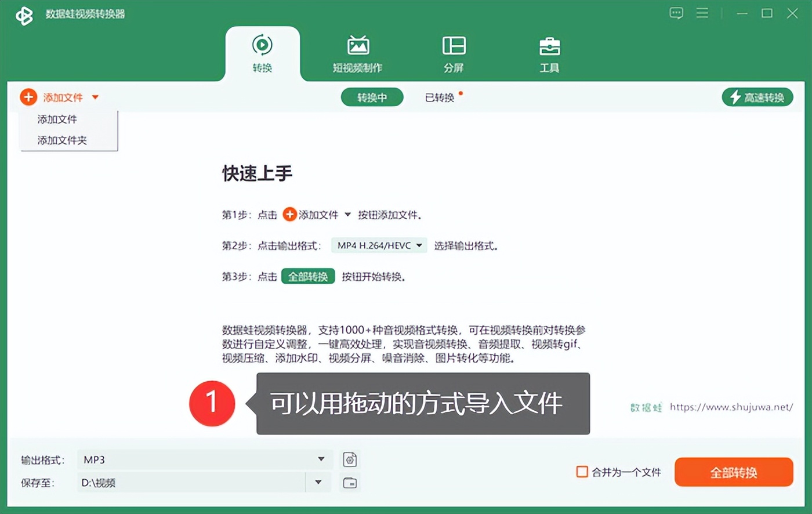Show the 转换中 list
The width and height of the screenshot is (812, 514).
click(372, 97)
